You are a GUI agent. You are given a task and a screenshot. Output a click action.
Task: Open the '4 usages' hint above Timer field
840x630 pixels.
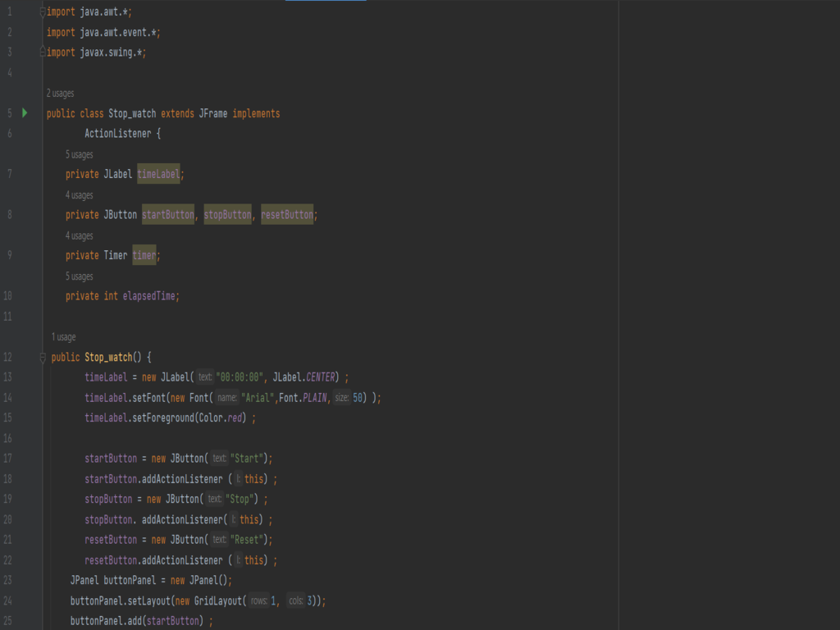[x=80, y=236]
